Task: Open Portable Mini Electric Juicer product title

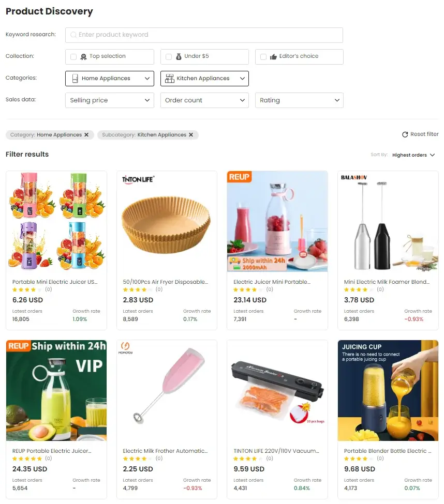Action: (x=55, y=282)
